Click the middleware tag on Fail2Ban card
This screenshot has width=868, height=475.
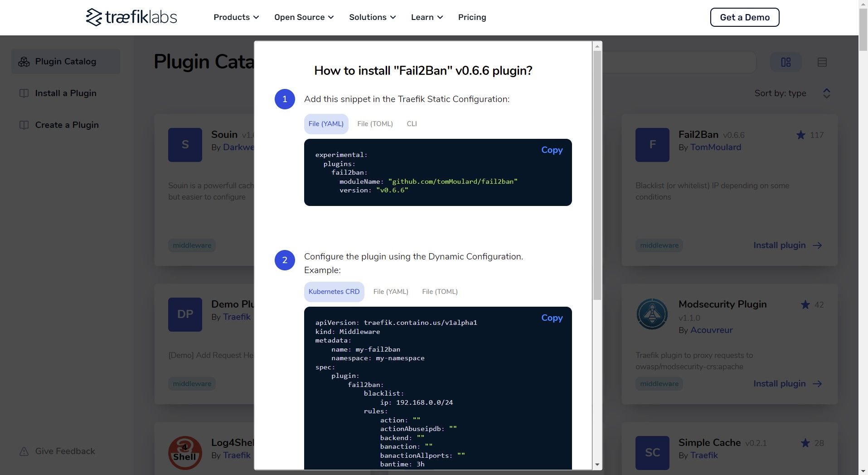[x=659, y=245]
